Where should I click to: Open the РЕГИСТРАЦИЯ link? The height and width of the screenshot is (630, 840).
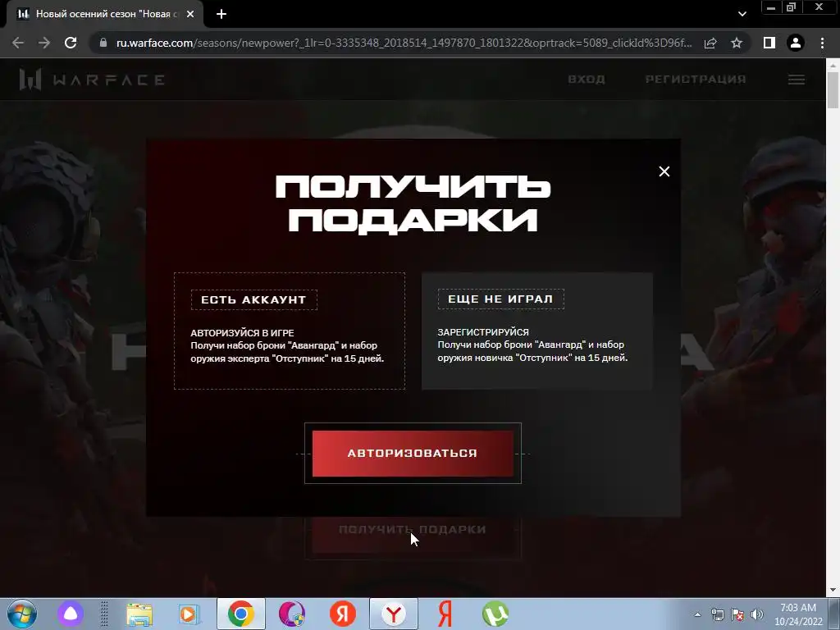click(696, 80)
